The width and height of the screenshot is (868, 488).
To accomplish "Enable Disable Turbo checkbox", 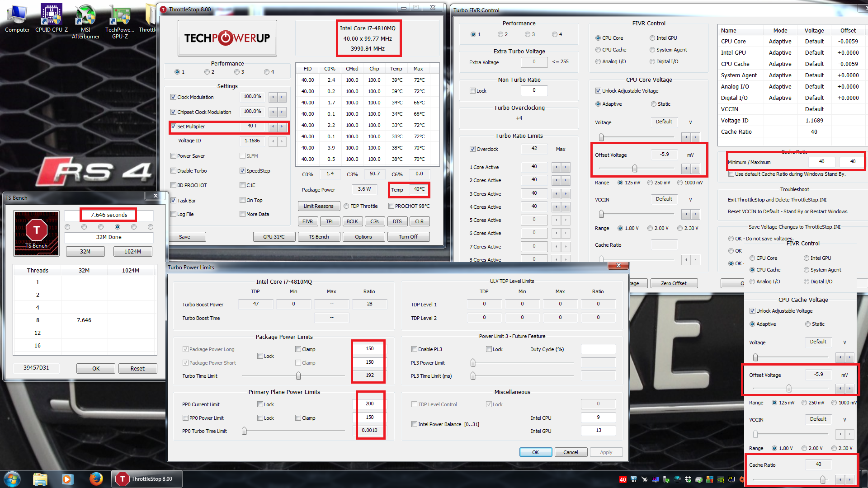I will 173,171.
